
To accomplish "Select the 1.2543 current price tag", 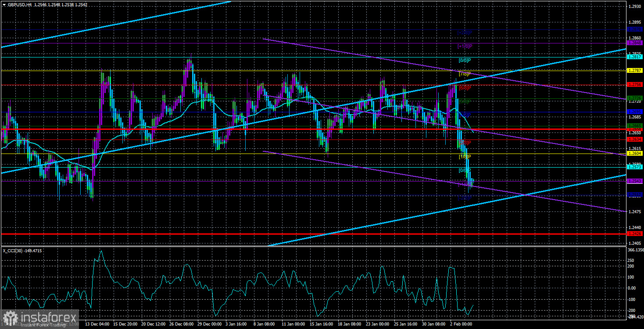I will click(635, 181).
